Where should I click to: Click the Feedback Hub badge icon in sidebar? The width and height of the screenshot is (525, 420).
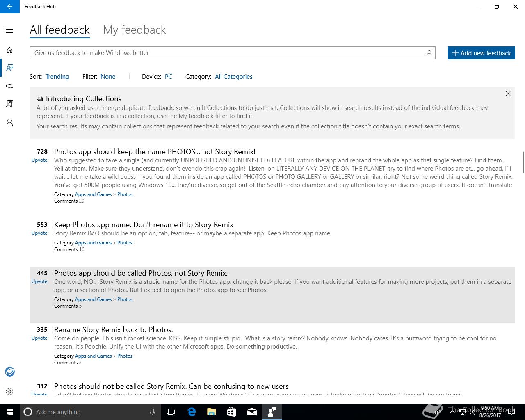pos(10,372)
